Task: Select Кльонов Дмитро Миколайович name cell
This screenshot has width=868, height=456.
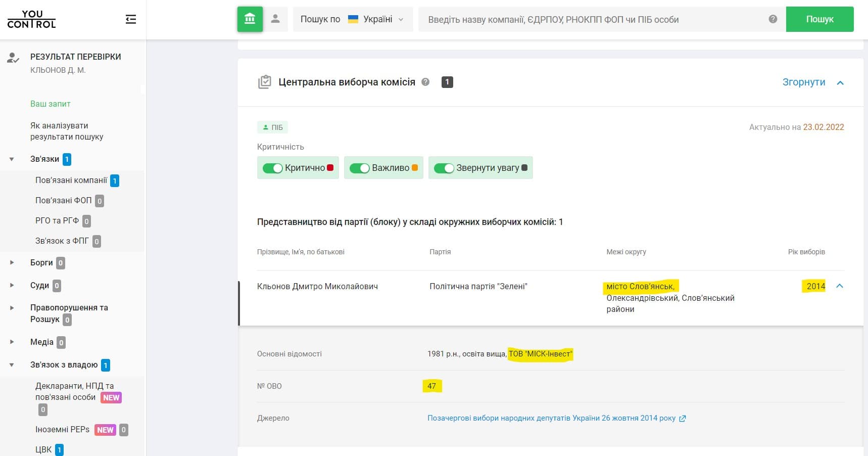Action: click(x=317, y=286)
